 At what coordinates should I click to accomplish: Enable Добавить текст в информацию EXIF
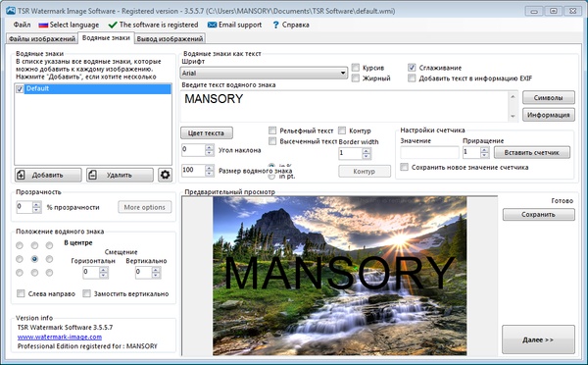[412, 78]
